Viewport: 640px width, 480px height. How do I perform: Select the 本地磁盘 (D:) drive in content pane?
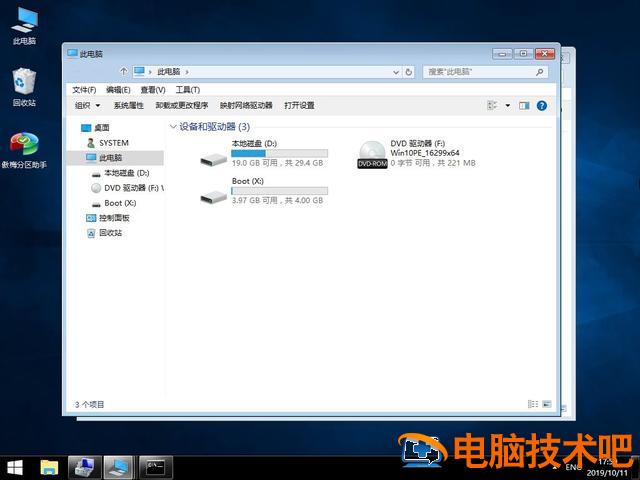(x=214, y=154)
